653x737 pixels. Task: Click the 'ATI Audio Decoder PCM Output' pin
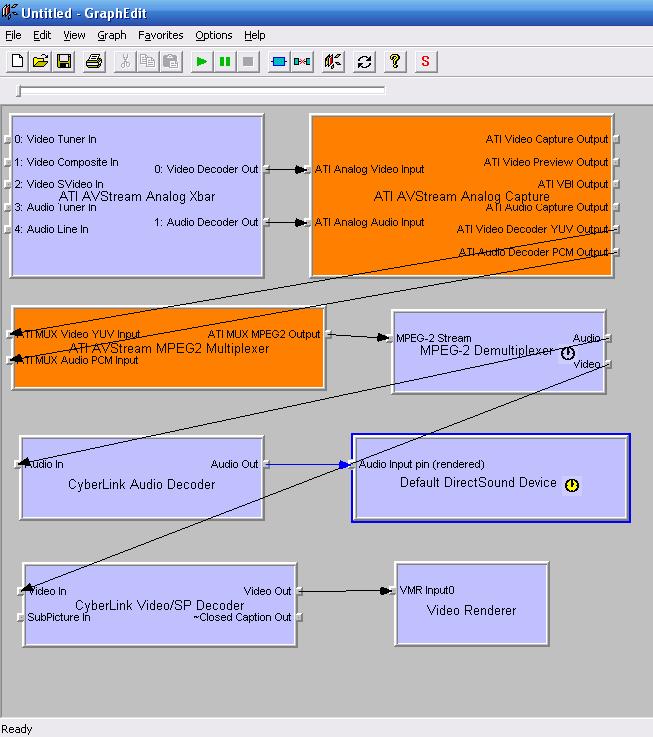533,252
